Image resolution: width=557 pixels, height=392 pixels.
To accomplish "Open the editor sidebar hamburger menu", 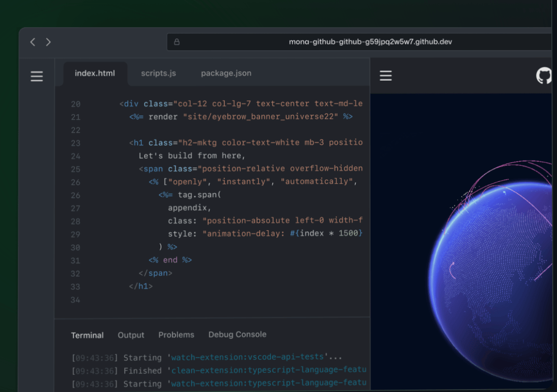I will (x=37, y=76).
